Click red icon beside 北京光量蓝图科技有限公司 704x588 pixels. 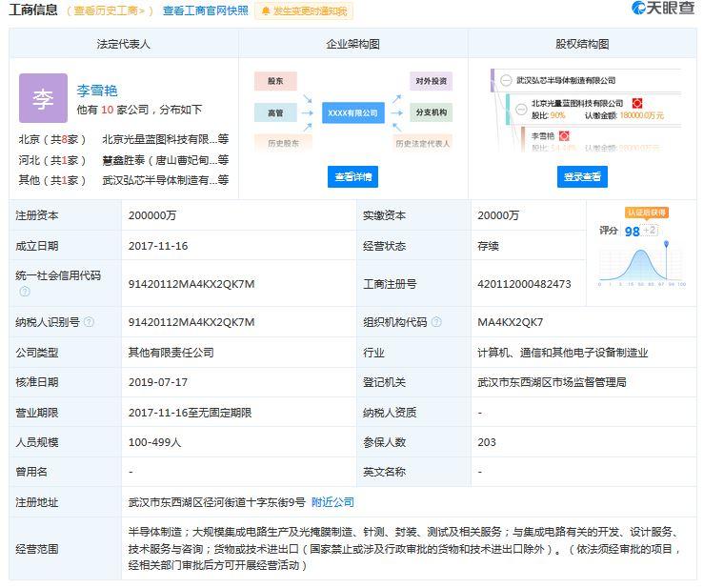pyautogui.click(x=637, y=103)
